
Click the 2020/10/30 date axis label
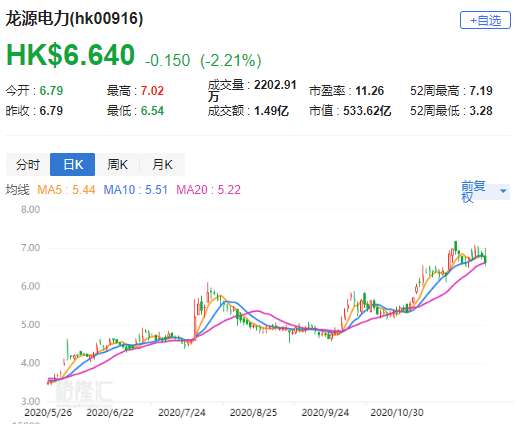tap(397, 413)
